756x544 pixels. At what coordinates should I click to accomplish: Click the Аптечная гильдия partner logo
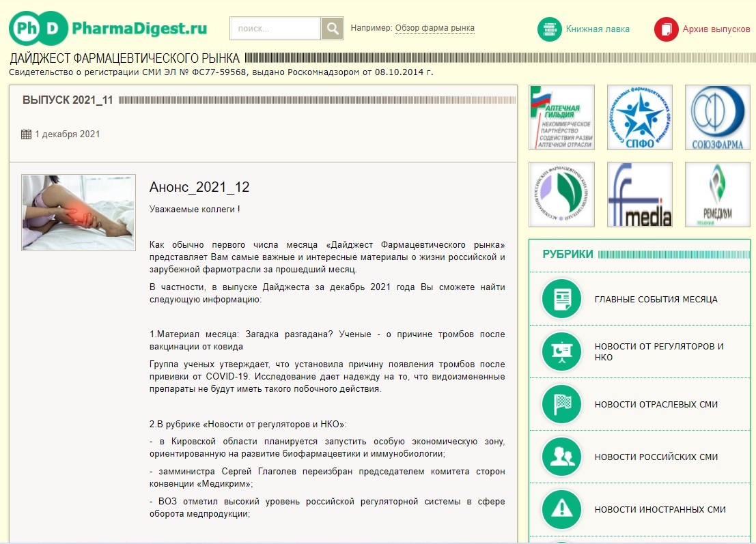[x=561, y=117]
